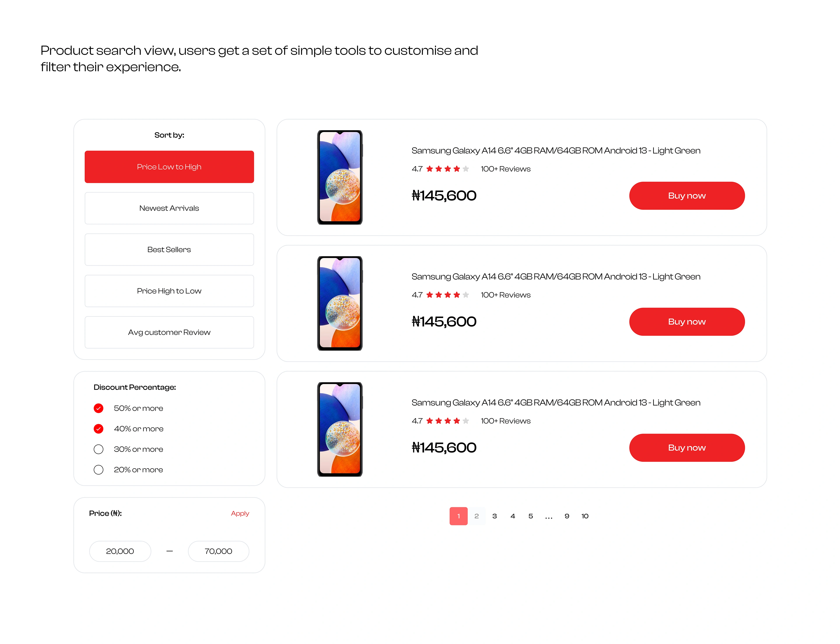Click Buy now on second product
840x644 pixels.
click(x=687, y=322)
